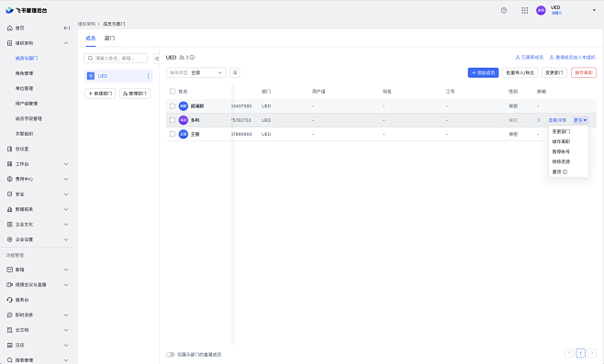Click first member's blue avatar
Viewport: 604px width, 364px height.
[x=184, y=105]
